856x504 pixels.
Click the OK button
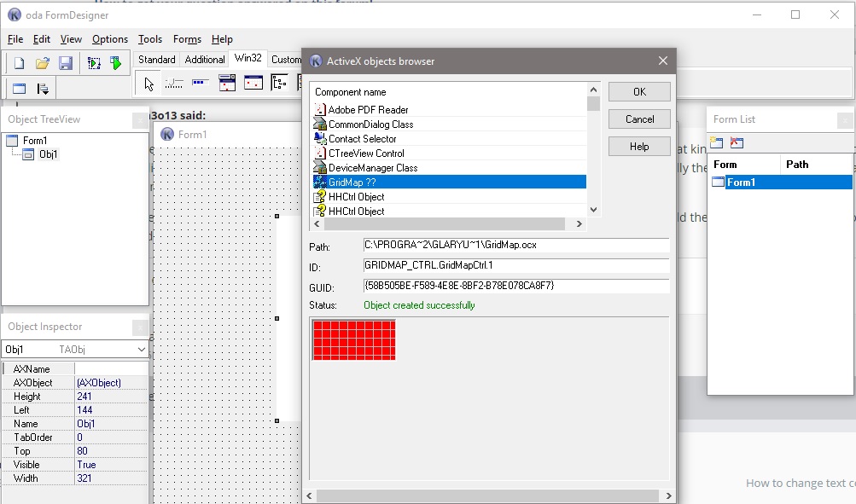tap(639, 91)
